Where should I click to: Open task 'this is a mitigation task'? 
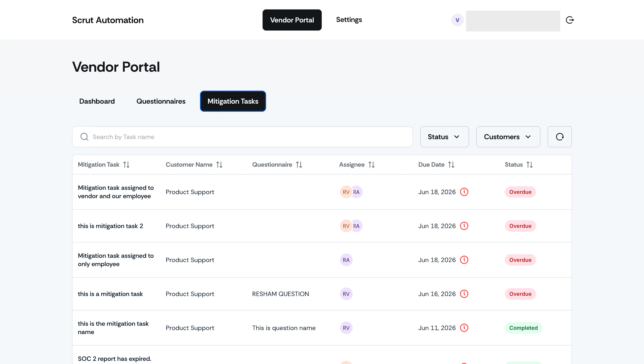click(x=110, y=294)
